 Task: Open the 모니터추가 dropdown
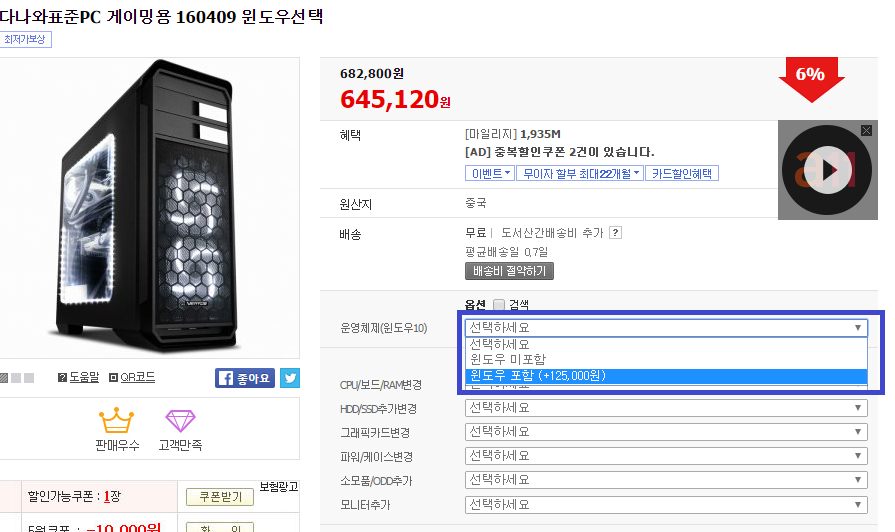tap(666, 505)
